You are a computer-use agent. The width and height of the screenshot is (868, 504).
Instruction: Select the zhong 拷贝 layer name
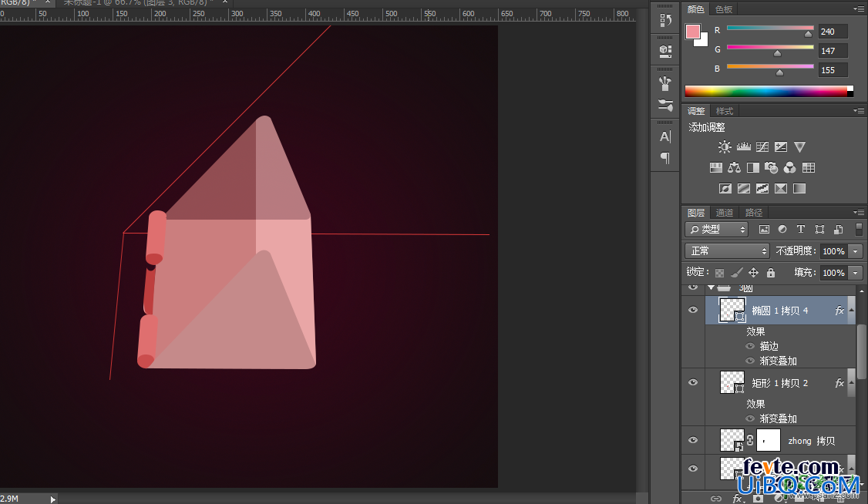click(x=812, y=441)
